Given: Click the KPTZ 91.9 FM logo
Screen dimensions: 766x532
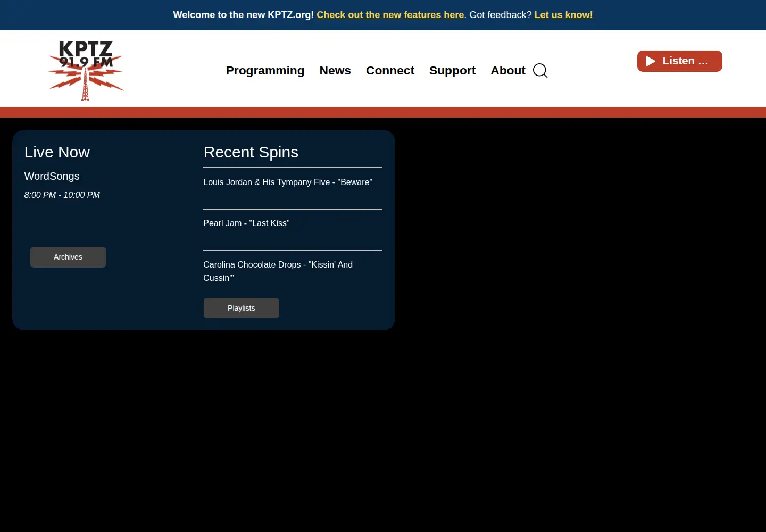Looking at the screenshot, I should (x=86, y=70).
